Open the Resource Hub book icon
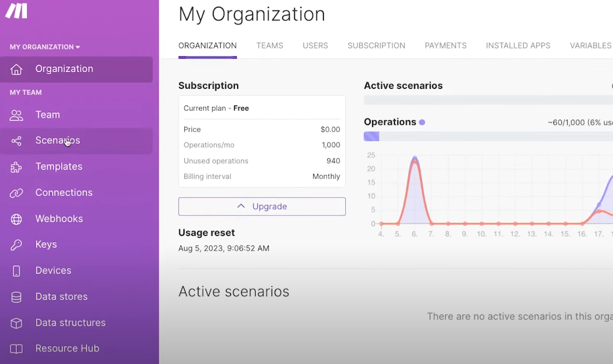The width and height of the screenshot is (613, 364). pos(16,348)
